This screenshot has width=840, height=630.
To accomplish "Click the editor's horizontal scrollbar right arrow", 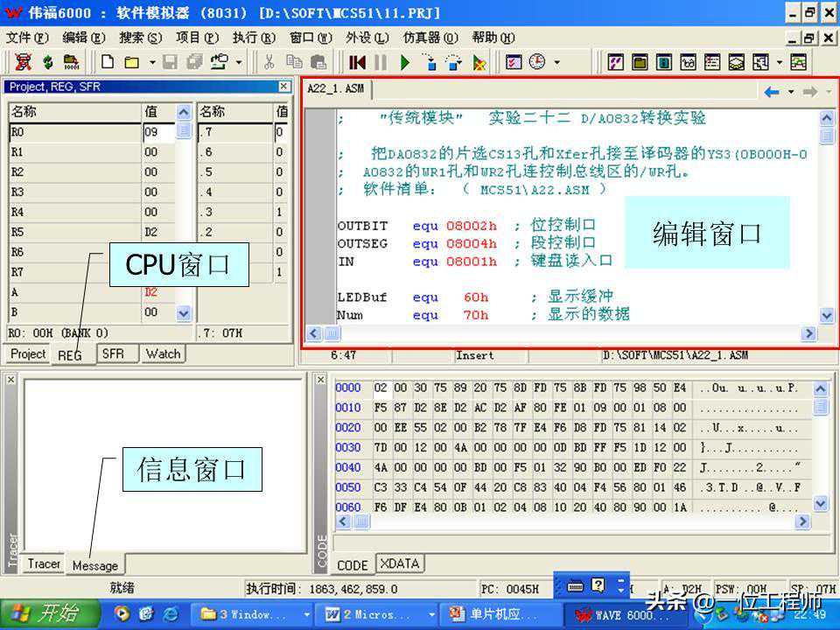I will [808, 333].
